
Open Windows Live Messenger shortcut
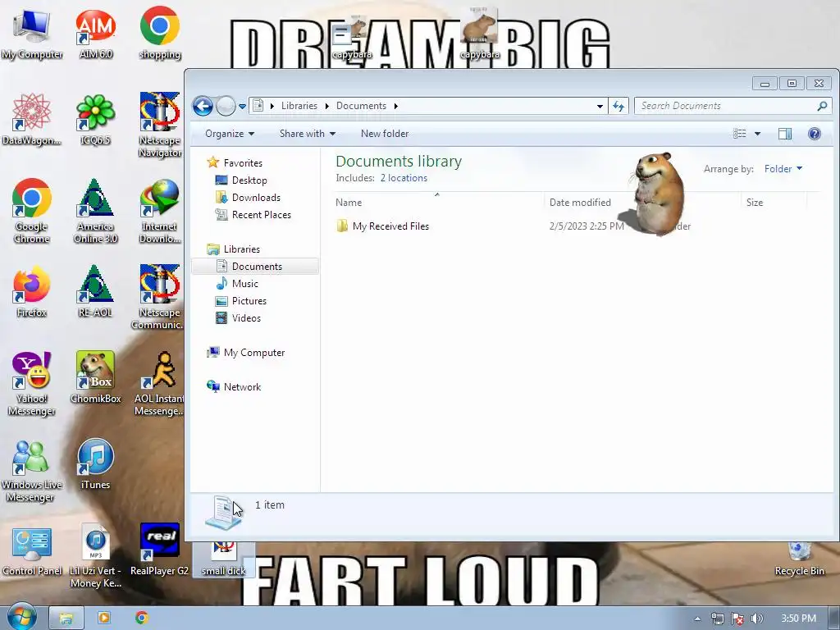point(31,469)
